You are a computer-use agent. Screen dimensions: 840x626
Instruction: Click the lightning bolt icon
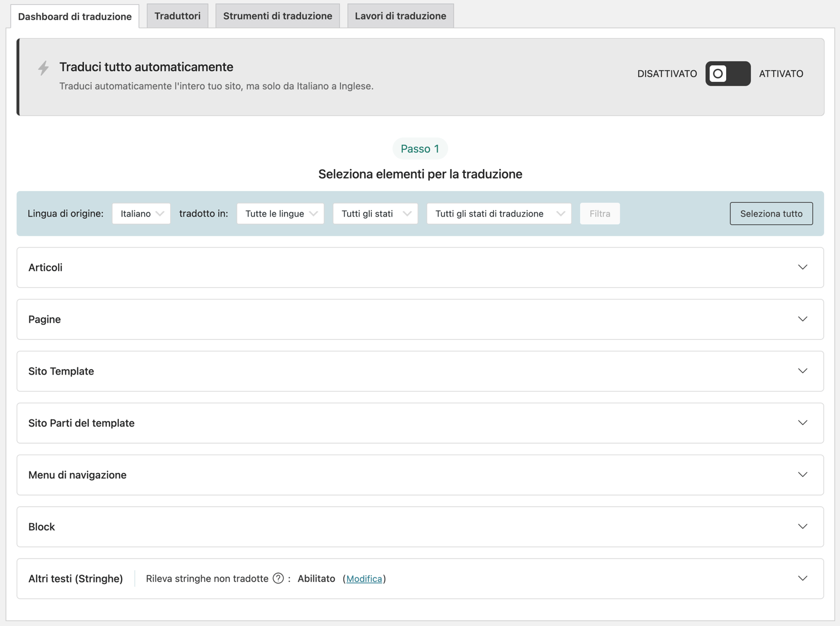(44, 69)
